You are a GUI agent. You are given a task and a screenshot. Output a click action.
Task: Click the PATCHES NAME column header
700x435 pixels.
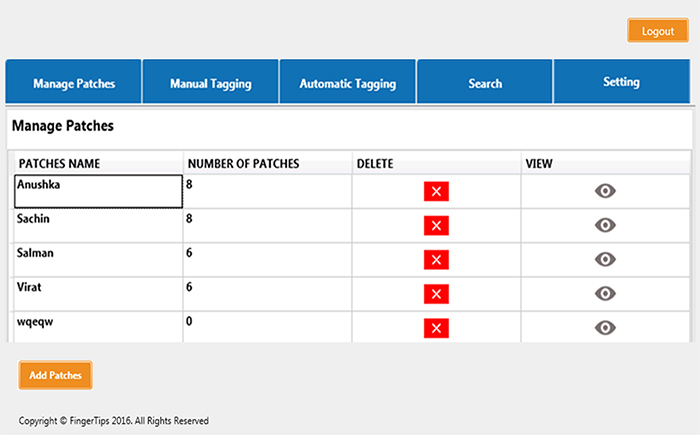tap(60, 163)
